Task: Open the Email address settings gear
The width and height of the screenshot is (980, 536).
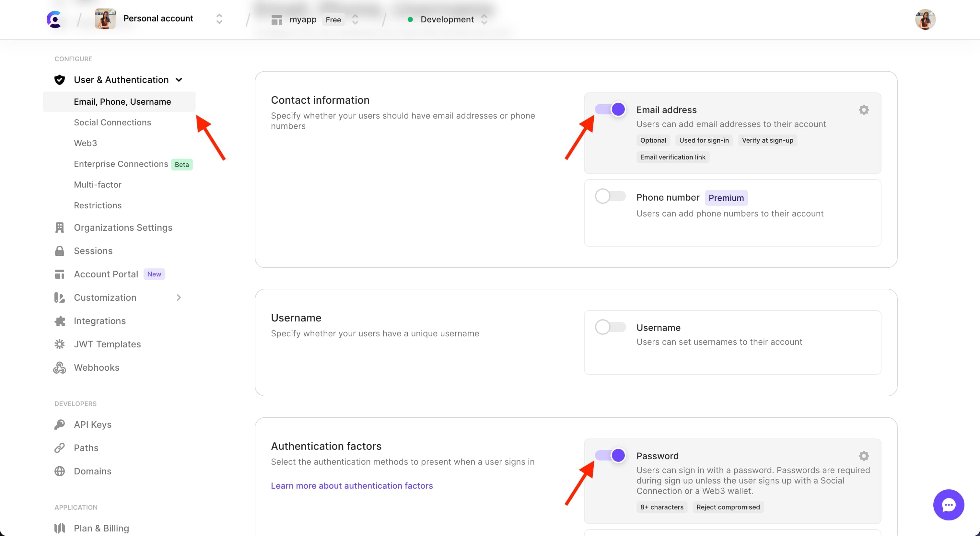Action: (864, 110)
